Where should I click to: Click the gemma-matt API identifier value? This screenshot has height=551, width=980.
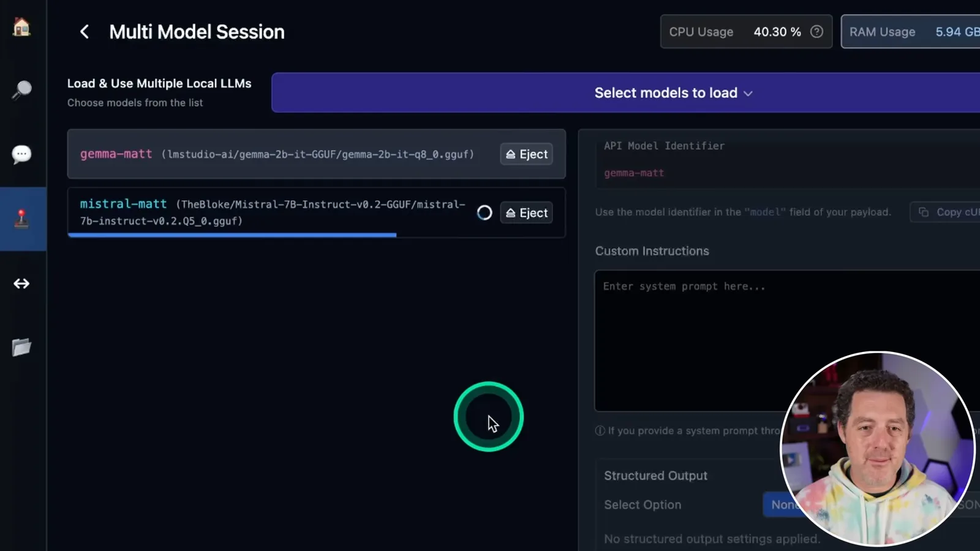point(634,173)
